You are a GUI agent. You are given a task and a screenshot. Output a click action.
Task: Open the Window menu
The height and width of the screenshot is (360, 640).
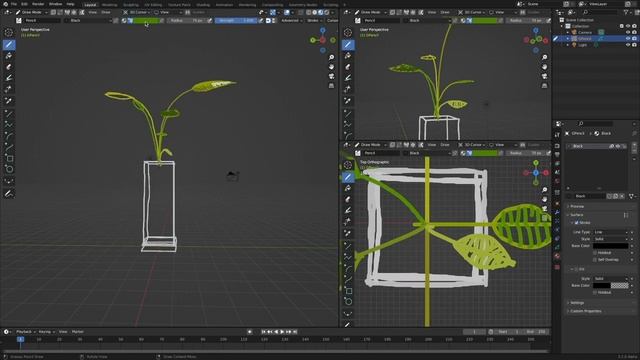click(x=56, y=4)
